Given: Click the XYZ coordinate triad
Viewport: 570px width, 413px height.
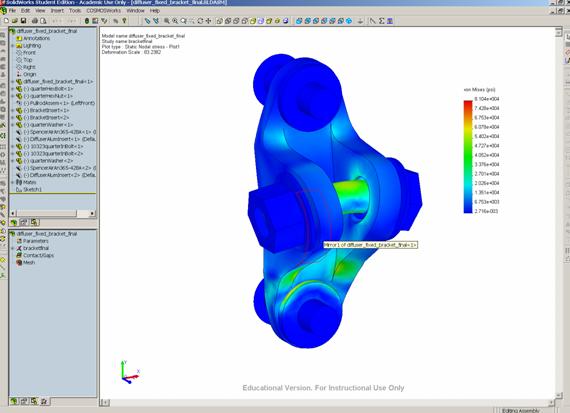Looking at the screenshot, I should pos(130,372).
